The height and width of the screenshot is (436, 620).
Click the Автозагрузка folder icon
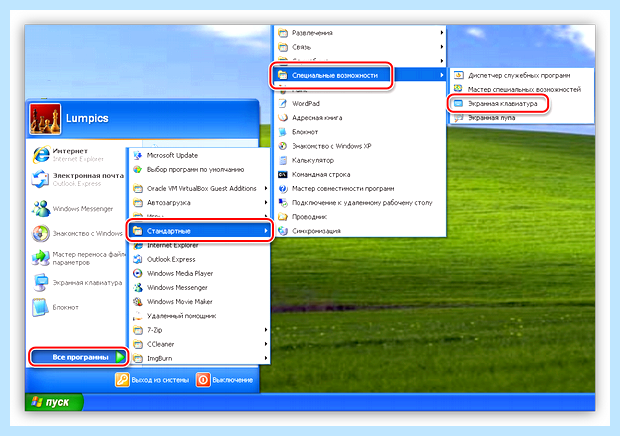click(x=138, y=202)
